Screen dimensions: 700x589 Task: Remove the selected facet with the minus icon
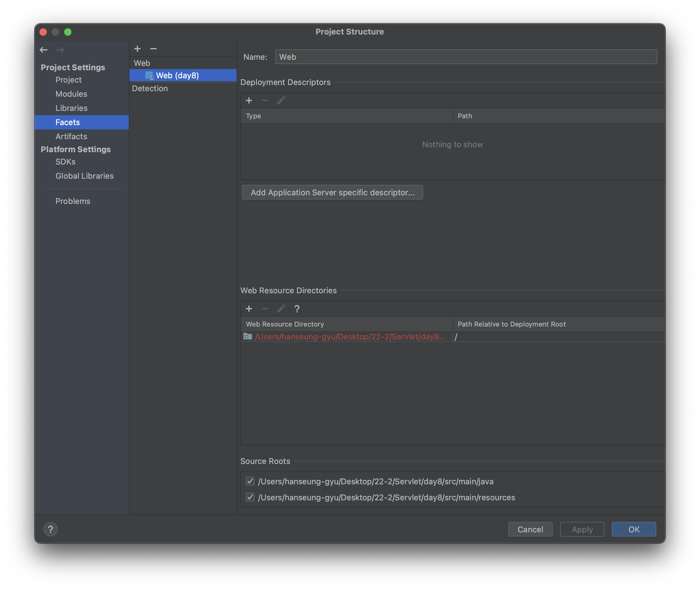pyautogui.click(x=153, y=49)
